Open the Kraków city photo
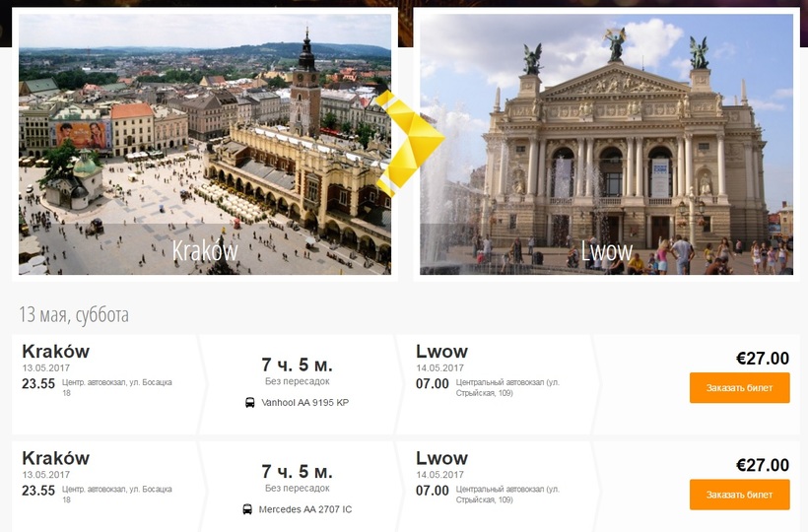 coord(205,144)
